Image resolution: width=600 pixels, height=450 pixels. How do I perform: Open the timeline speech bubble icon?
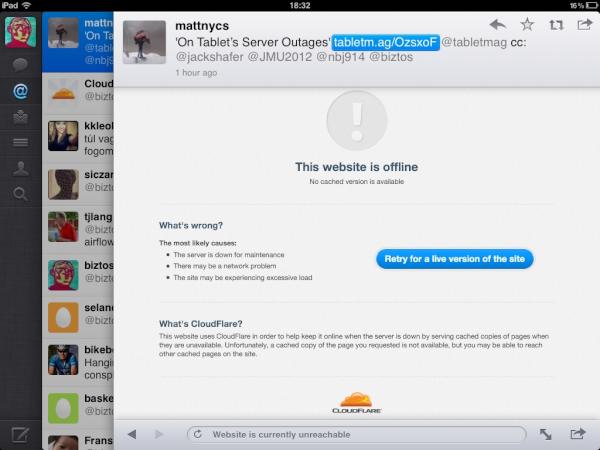[x=20, y=64]
